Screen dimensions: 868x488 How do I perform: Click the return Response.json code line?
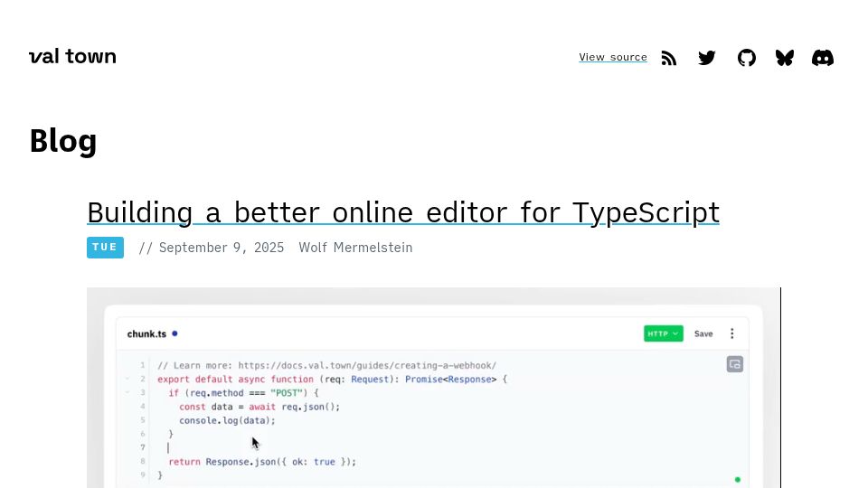click(262, 462)
